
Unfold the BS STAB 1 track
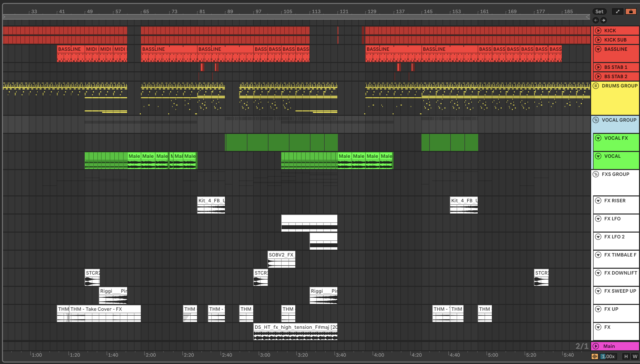coord(598,67)
